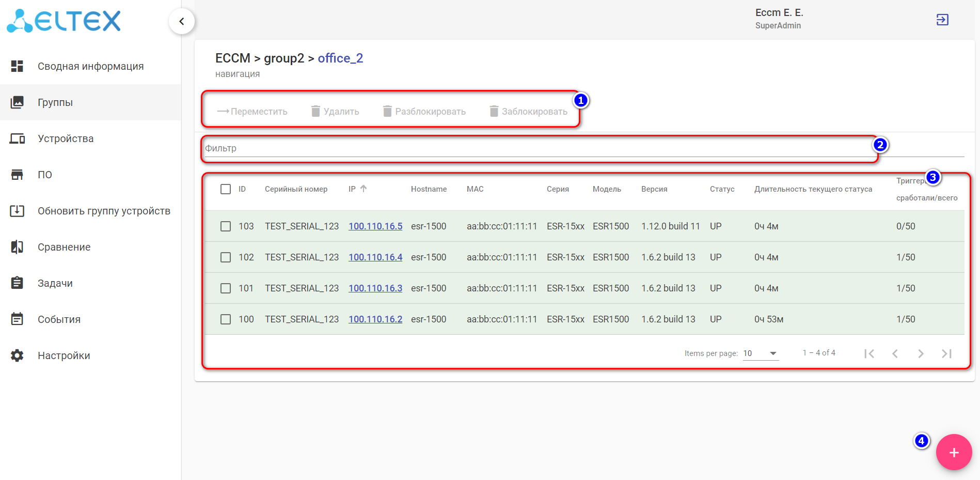Click the Удалить button in the toolbar
This screenshot has width=980, height=480.
[335, 112]
